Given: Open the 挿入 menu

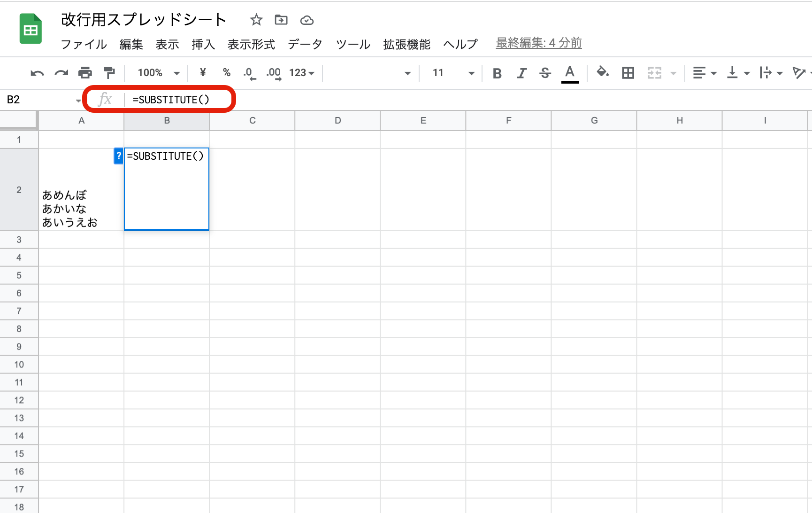Looking at the screenshot, I should coord(203,44).
